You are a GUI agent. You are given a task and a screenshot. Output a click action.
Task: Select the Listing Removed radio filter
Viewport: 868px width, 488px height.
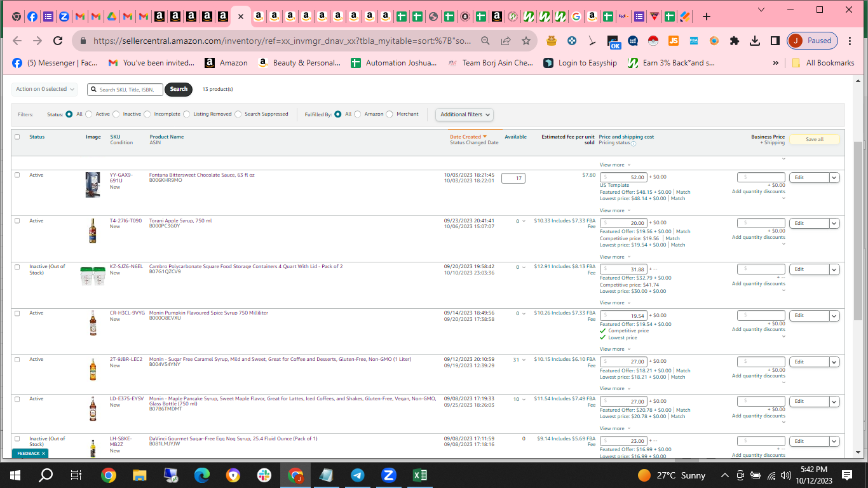click(187, 114)
